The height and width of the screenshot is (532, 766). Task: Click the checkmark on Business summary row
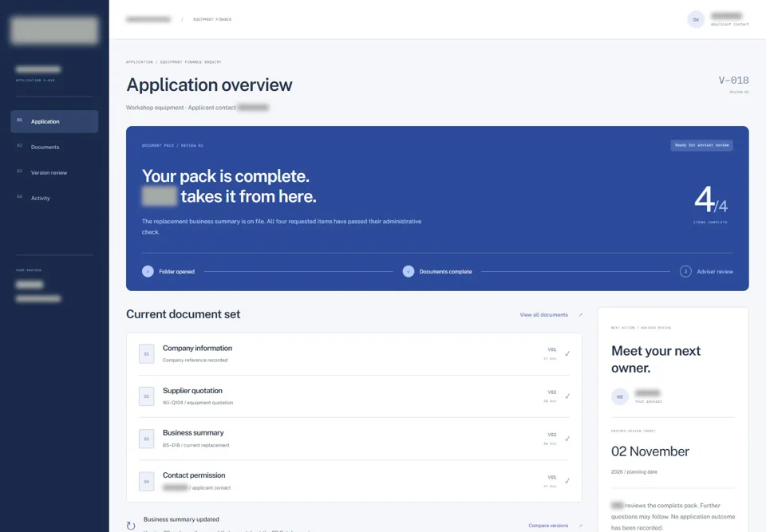(567, 439)
